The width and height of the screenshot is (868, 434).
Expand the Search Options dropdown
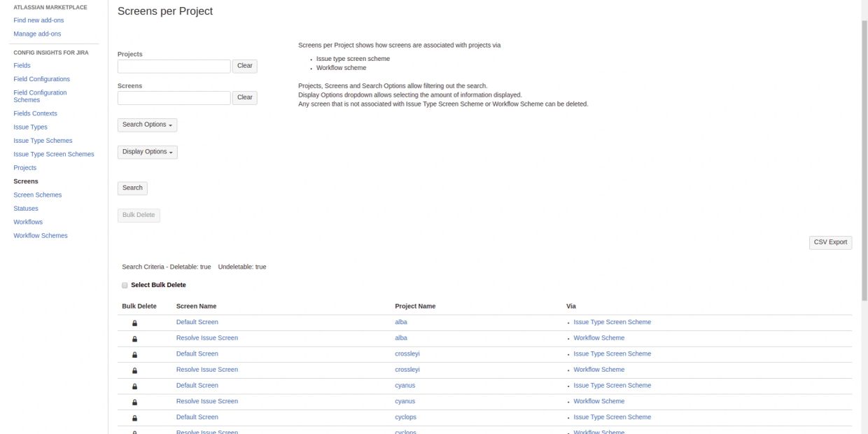pyautogui.click(x=147, y=125)
